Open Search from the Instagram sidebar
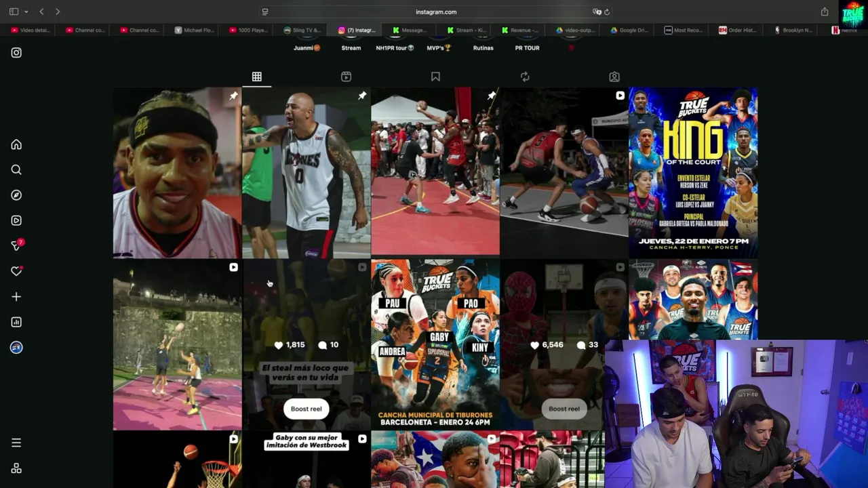The height and width of the screenshot is (488, 868). pyautogui.click(x=16, y=170)
